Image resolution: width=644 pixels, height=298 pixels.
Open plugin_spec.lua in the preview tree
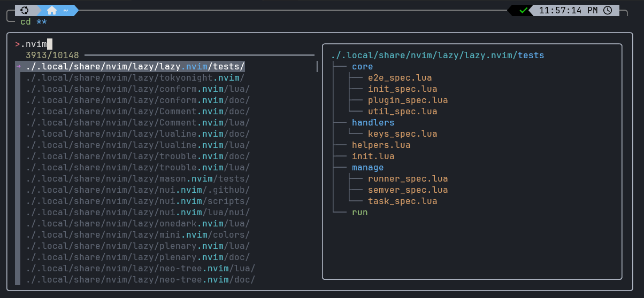tap(408, 100)
